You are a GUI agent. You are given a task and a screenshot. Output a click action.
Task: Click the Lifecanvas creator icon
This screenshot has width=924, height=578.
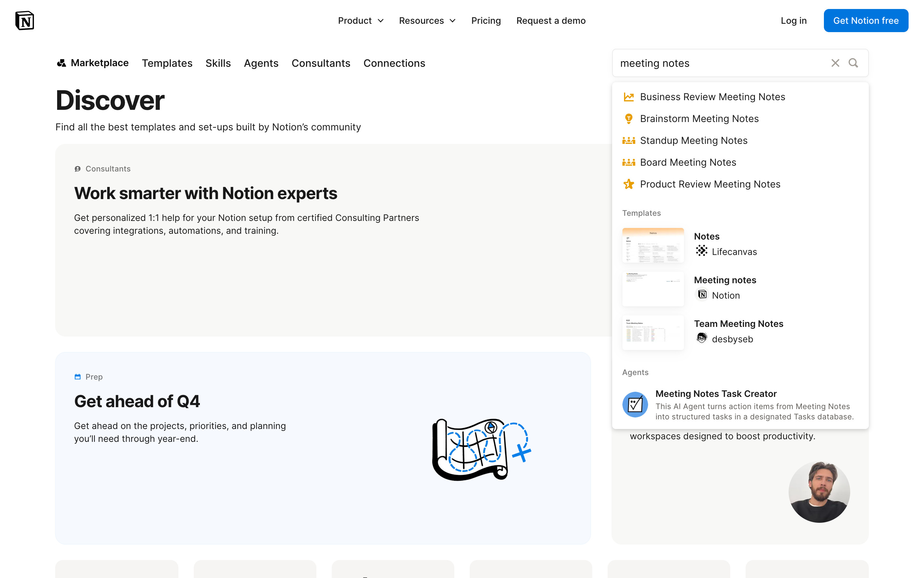pos(701,251)
